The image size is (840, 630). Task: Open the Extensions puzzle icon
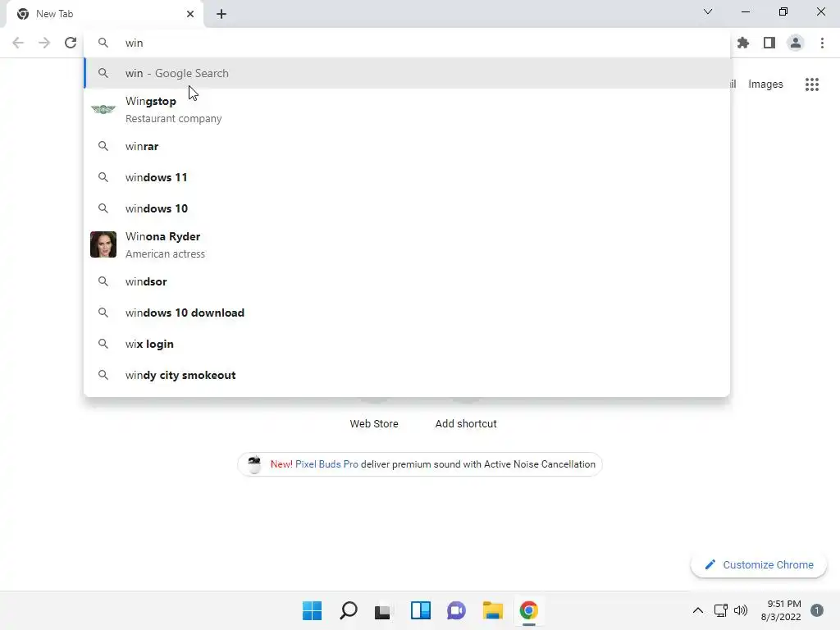(x=743, y=43)
